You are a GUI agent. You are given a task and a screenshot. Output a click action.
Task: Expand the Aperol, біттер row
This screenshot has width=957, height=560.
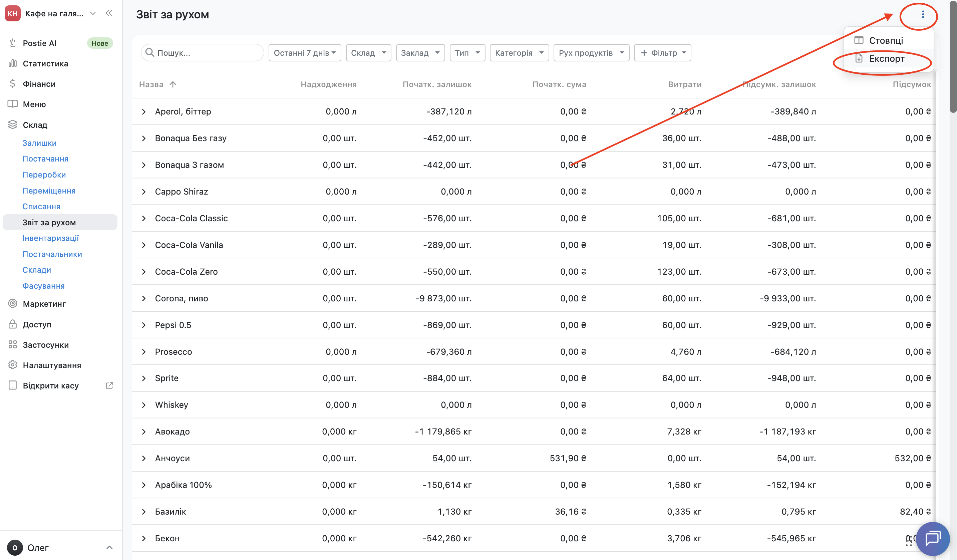point(143,111)
